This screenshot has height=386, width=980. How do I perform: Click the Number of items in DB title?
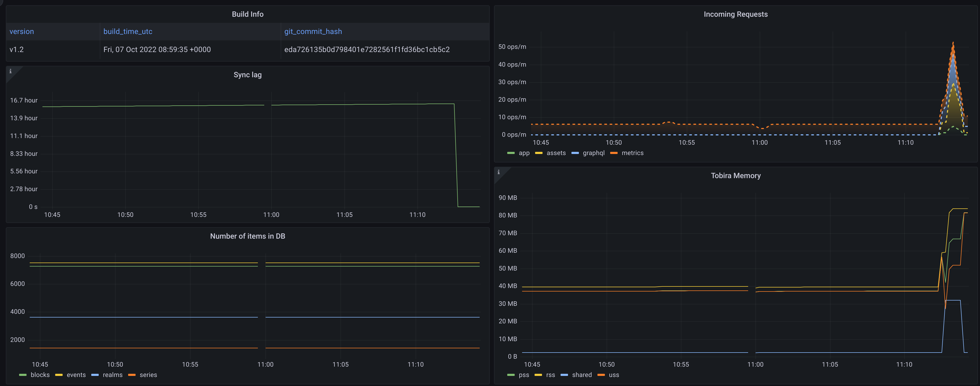tap(247, 236)
